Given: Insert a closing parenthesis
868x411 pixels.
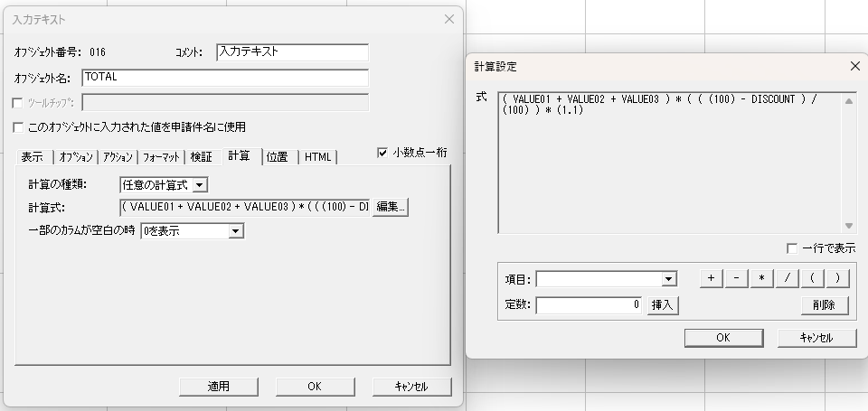Looking at the screenshot, I should pyautogui.click(x=837, y=279).
